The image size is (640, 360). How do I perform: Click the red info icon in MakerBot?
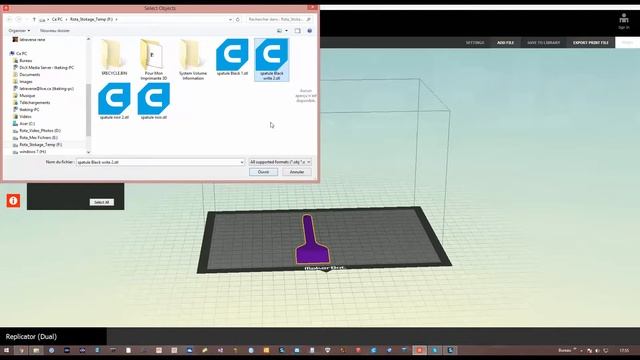(x=13, y=200)
